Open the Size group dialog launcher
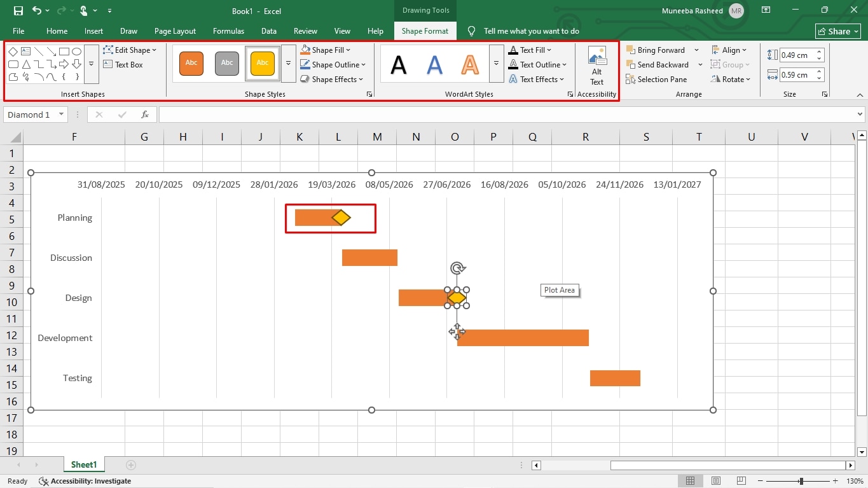This screenshot has height=488, width=868. tap(825, 94)
